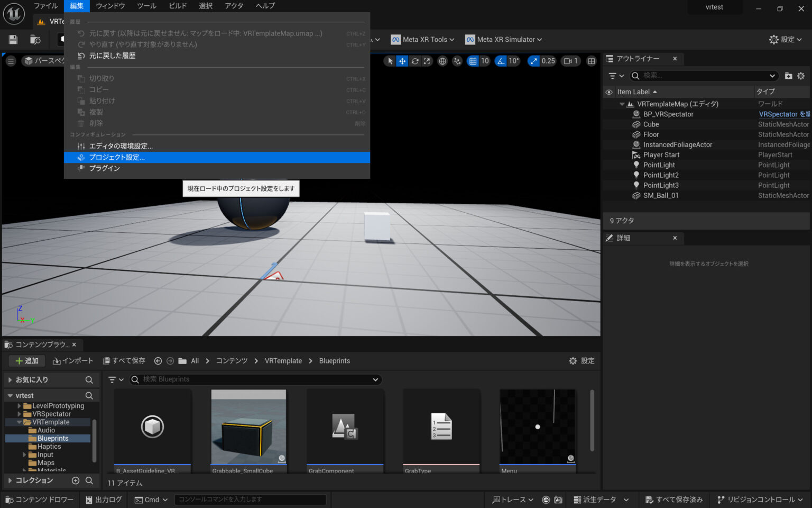Expand the LevelPrototyping folder

(20, 405)
